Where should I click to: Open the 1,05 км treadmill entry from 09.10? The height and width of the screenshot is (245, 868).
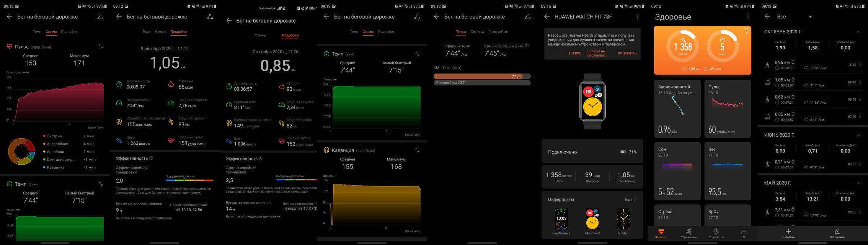pyautogui.click(x=813, y=82)
